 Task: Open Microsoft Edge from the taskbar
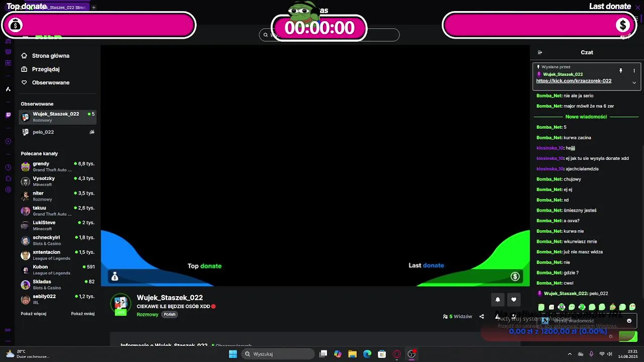(367, 354)
